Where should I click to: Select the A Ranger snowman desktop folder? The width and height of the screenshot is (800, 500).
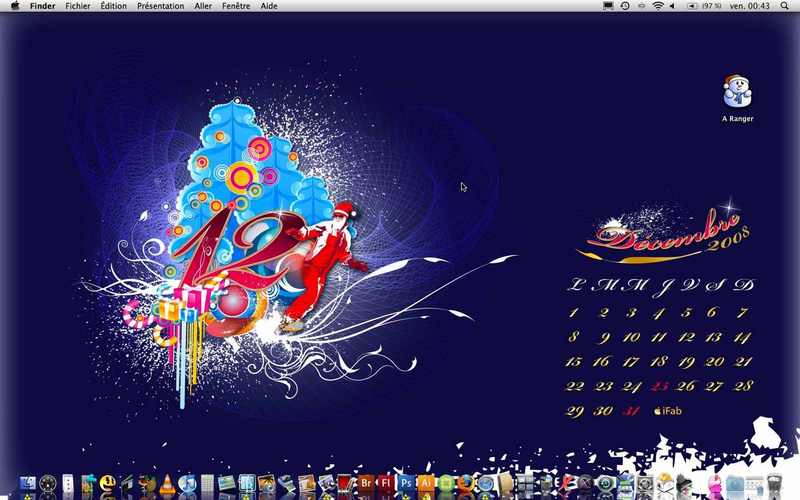[x=737, y=98]
